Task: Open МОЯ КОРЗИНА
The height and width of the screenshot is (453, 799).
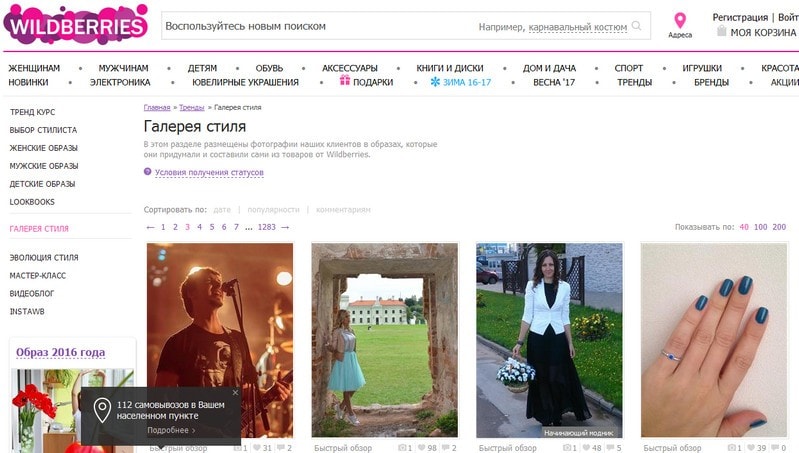Action: 763,33
